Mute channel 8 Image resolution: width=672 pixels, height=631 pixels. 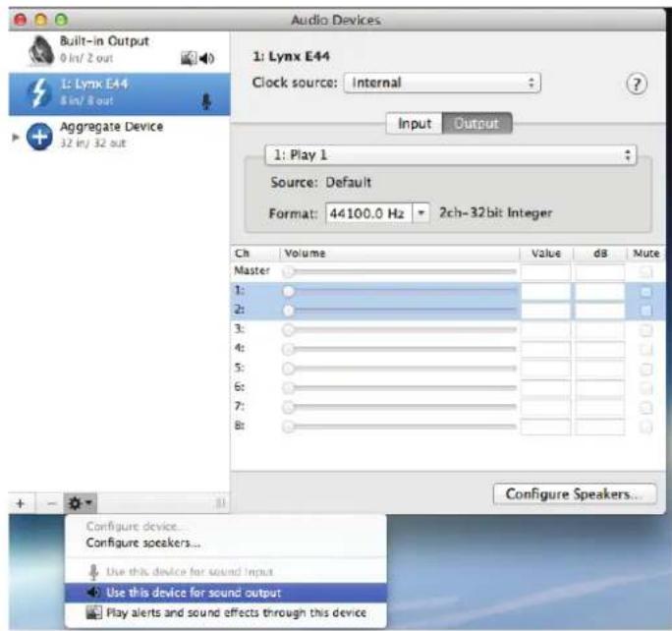tap(645, 427)
